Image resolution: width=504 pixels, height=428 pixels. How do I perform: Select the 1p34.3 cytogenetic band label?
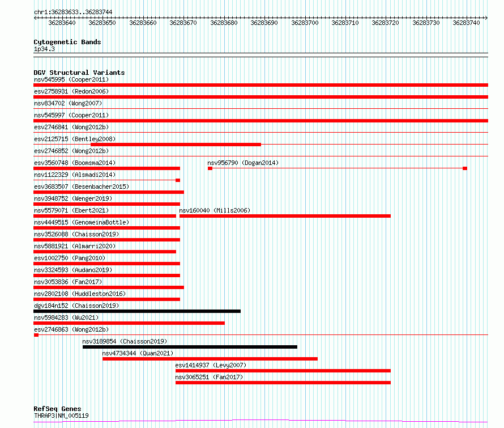tap(44, 49)
